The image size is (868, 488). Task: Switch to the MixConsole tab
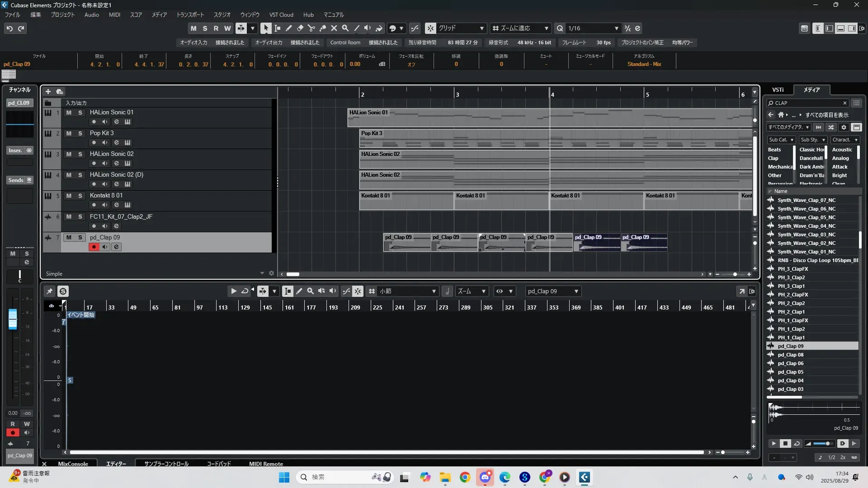click(x=73, y=464)
